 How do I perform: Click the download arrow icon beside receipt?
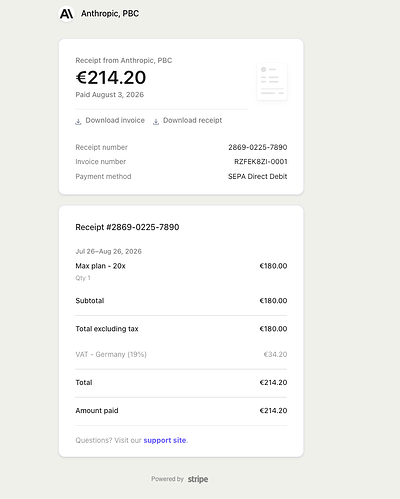pyautogui.click(x=156, y=121)
